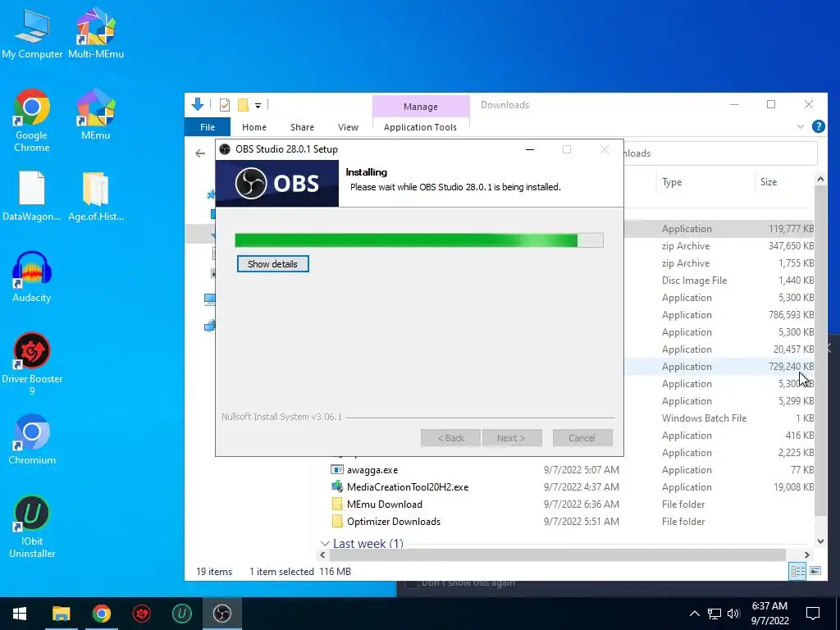Click the Properties icon in Explorer quick access toolbar
Viewport: 840px width, 630px height.
(x=225, y=105)
